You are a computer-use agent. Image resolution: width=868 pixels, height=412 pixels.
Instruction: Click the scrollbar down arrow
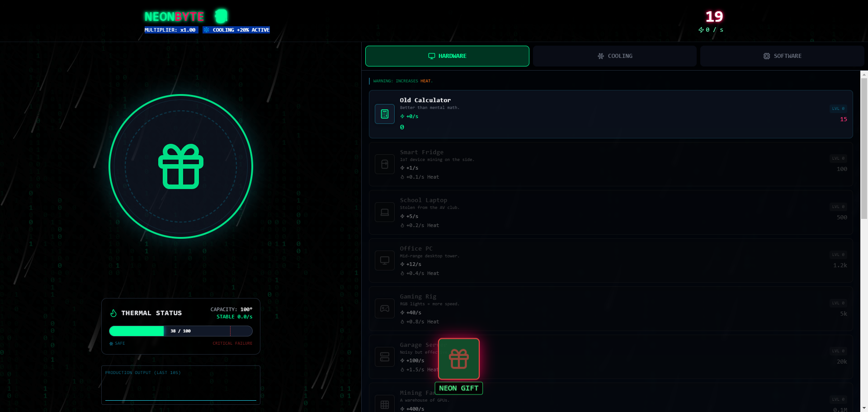(864, 408)
